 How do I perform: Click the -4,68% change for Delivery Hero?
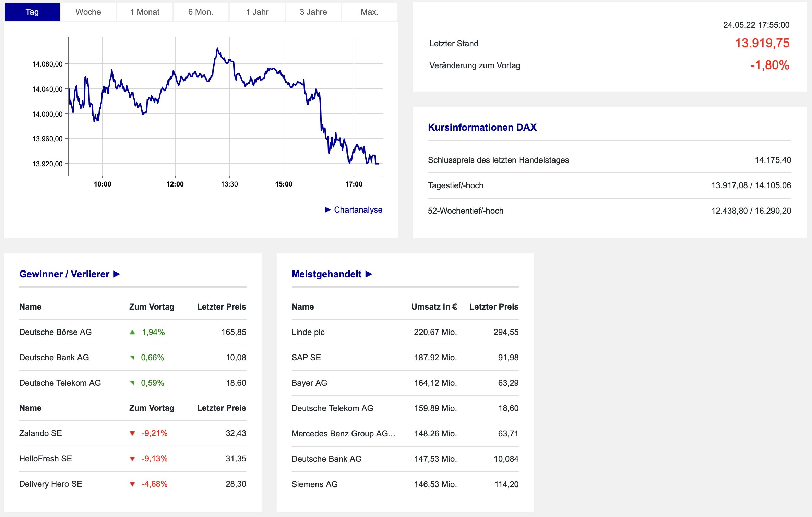coord(154,484)
